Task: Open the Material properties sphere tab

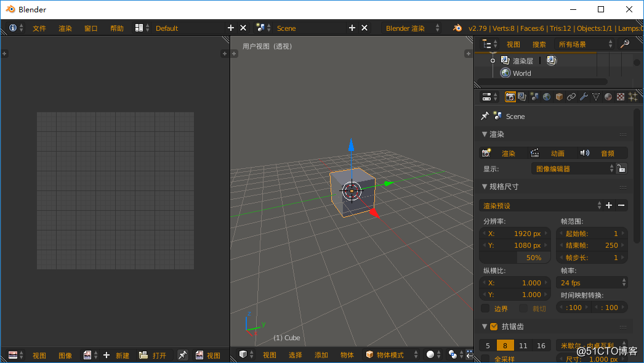Action: tap(608, 97)
